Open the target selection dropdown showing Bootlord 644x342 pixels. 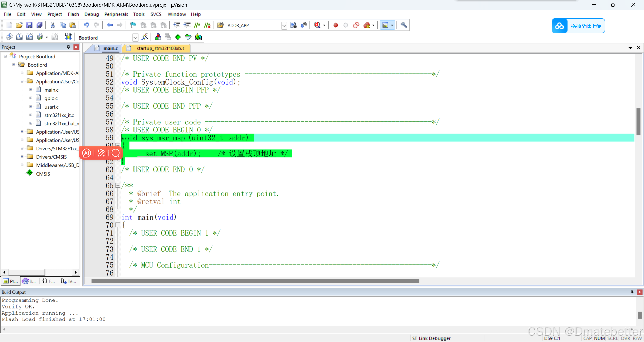click(136, 38)
